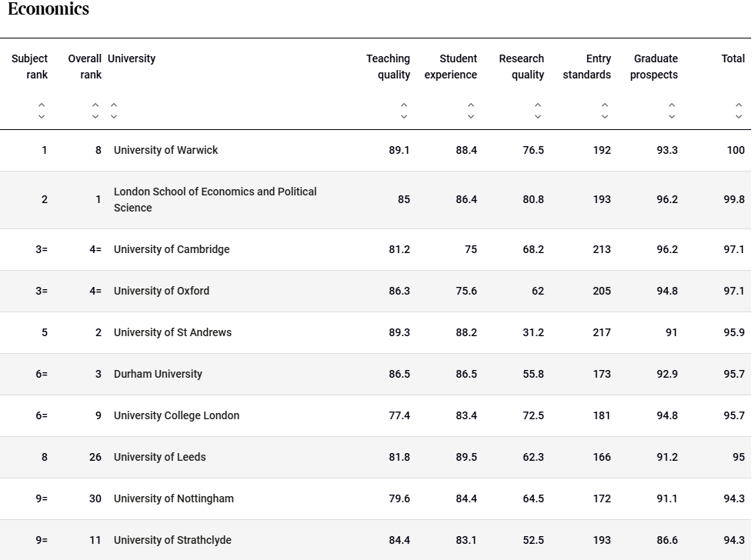Select UCL research quality 72.5

(x=533, y=415)
